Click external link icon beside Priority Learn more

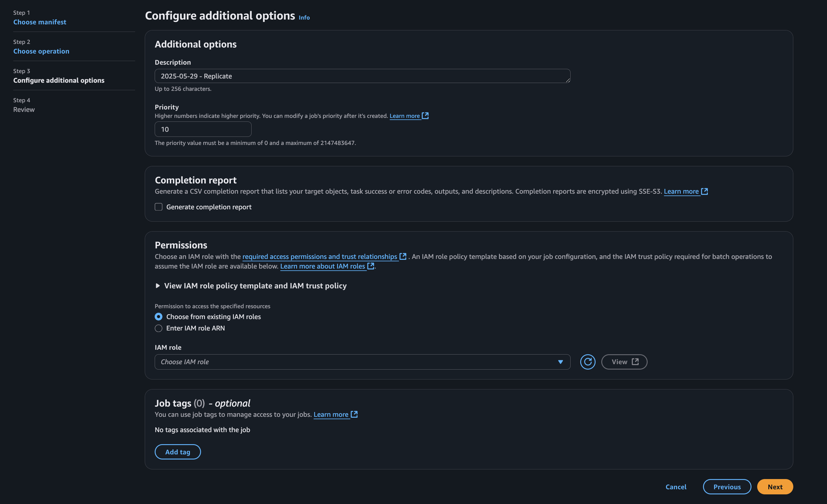click(425, 116)
